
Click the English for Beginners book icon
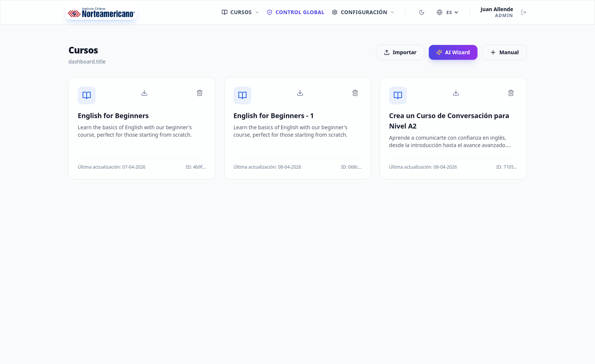pyautogui.click(x=87, y=95)
